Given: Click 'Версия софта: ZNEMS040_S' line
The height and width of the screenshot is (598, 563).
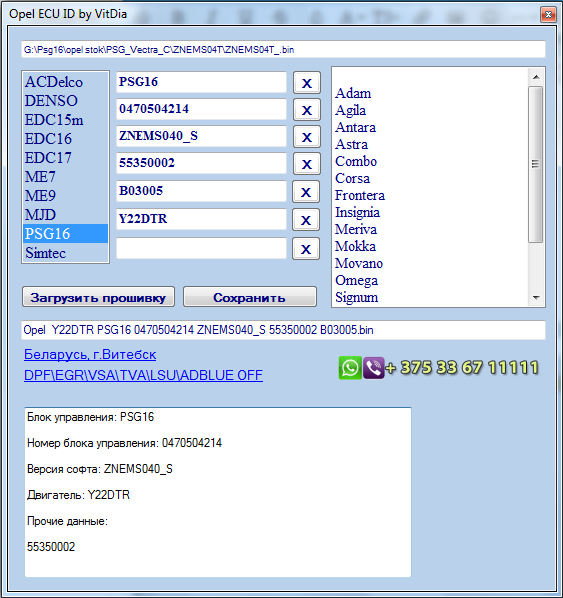Looking at the screenshot, I should 100,469.
